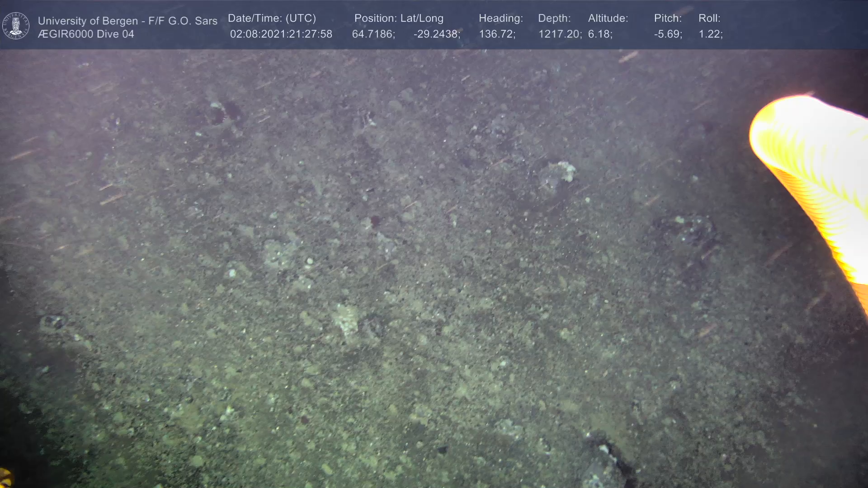Select the pitch value -5.69
The image size is (868, 488).
(x=668, y=34)
